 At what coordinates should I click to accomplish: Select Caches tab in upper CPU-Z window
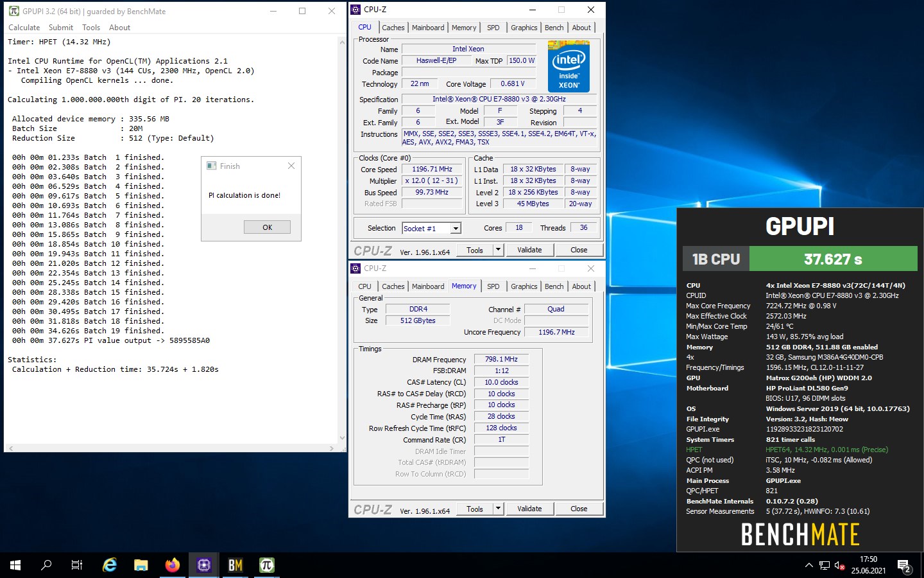(x=393, y=28)
